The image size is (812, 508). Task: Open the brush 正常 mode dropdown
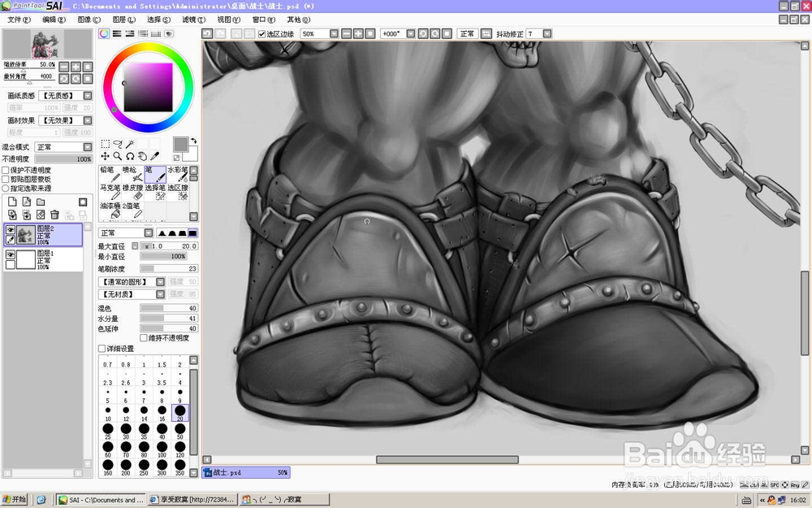click(149, 232)
